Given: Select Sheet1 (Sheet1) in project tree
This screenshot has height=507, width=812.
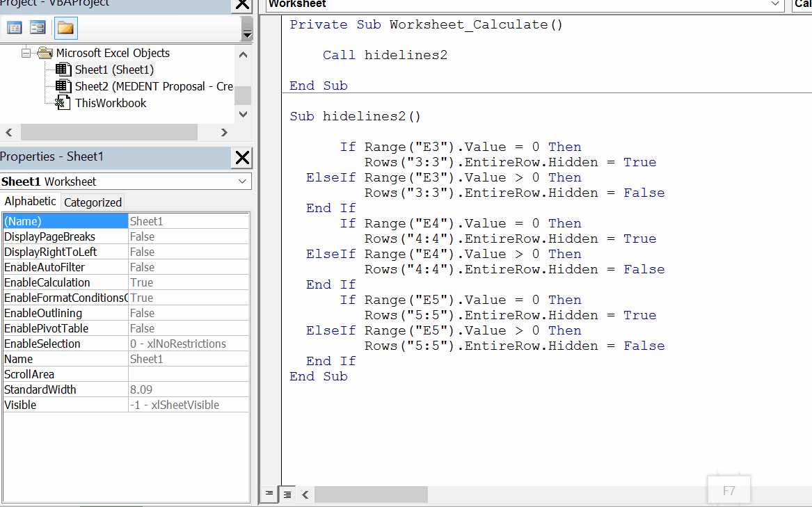Looking at the screenshot, I should click(114, 70).
